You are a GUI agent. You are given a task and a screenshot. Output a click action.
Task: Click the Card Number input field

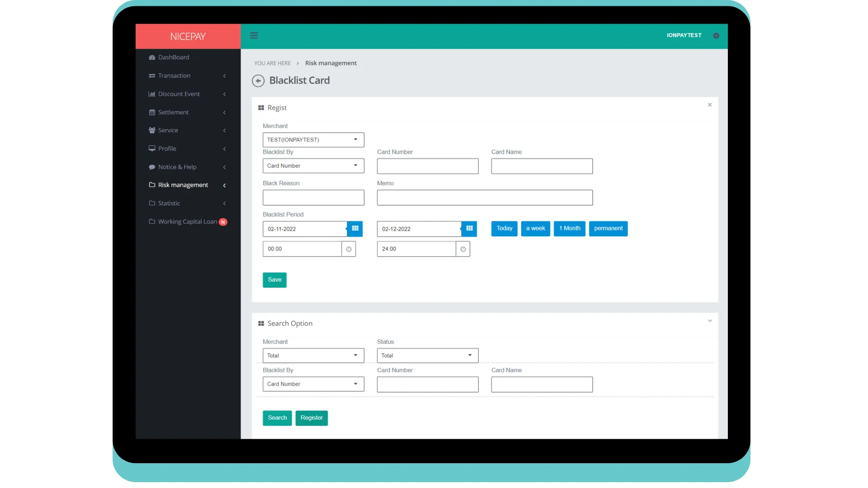(428, 166)
